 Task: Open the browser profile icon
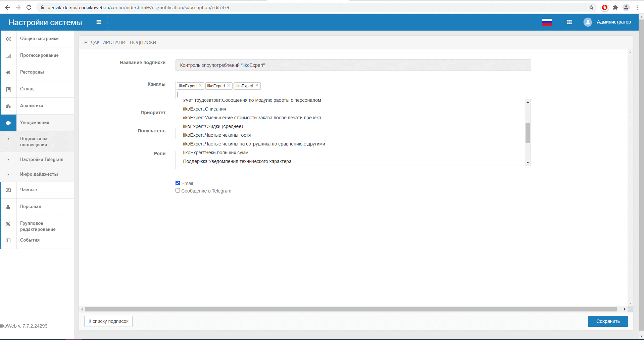point(626,7)
